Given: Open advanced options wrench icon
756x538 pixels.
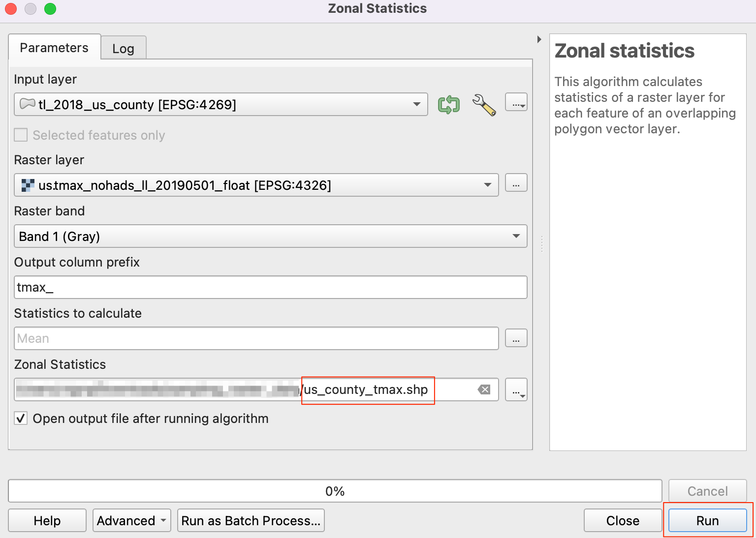Looking at the screenshot, I should coord(484,105).
